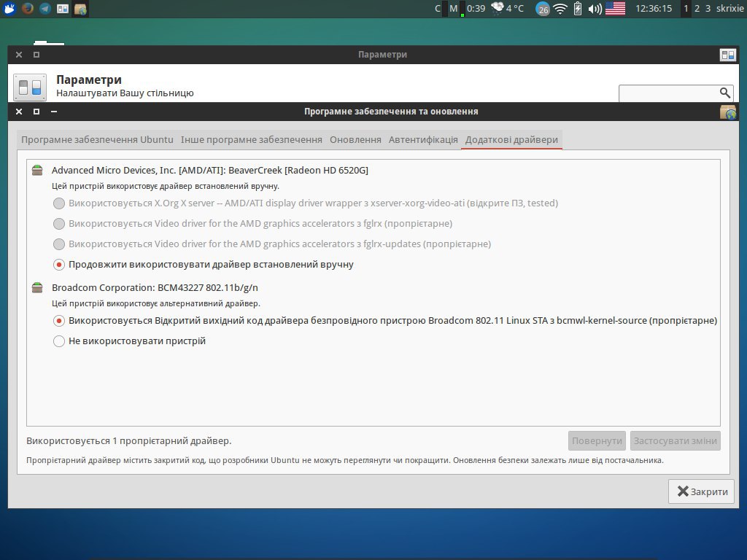Click the clock showing 12:36:15
Viewport: 747px width, 560px height.
coord(654,9)
